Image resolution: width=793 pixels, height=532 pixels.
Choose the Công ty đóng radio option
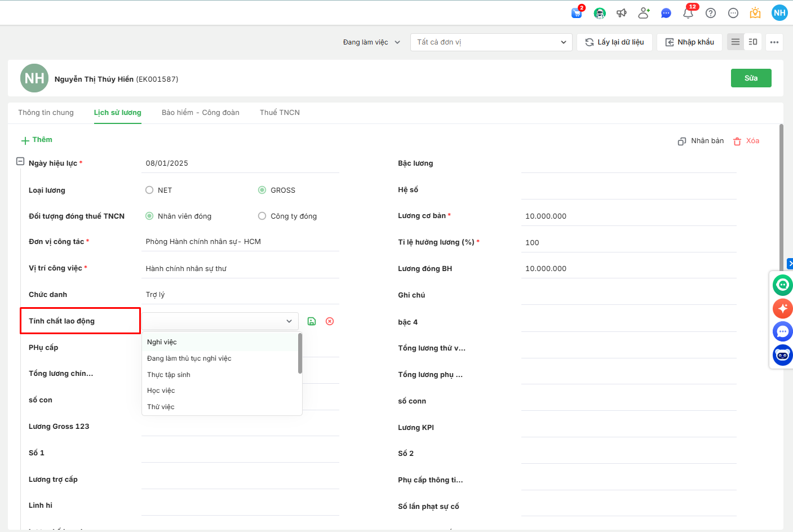click(262, 216)
